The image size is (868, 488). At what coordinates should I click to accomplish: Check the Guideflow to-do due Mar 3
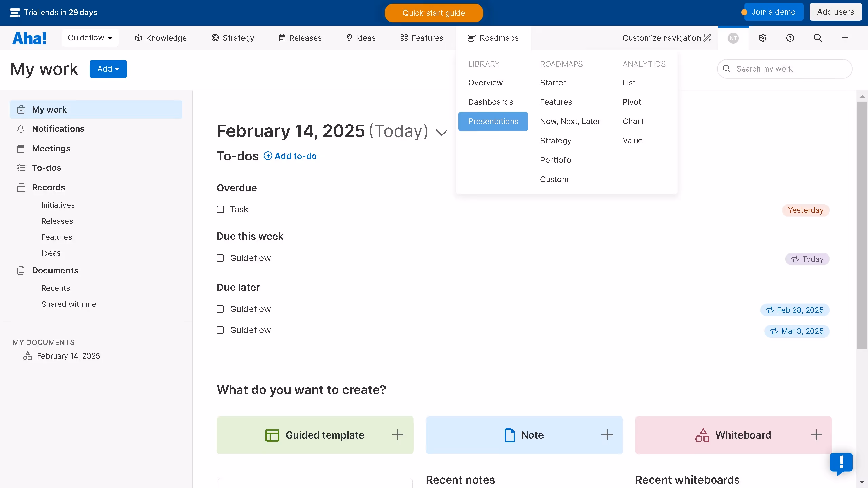pos(220,330)
